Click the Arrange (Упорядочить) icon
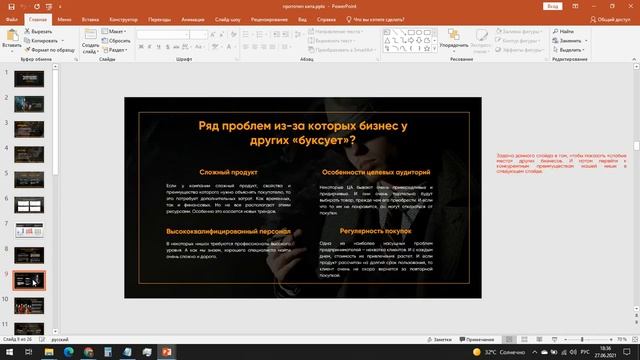 [x=453, y=35]
